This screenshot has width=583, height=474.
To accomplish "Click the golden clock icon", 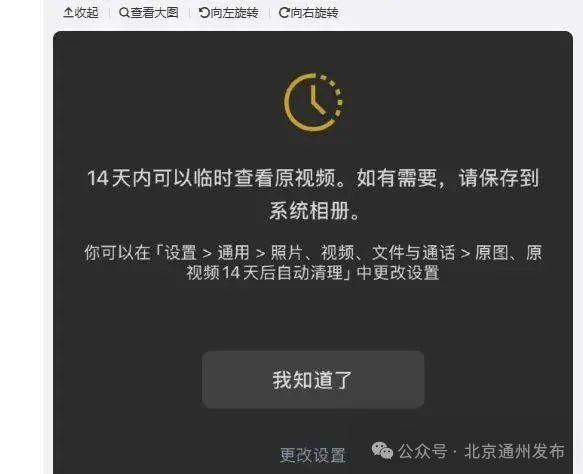I will click(x=313, y=103).
